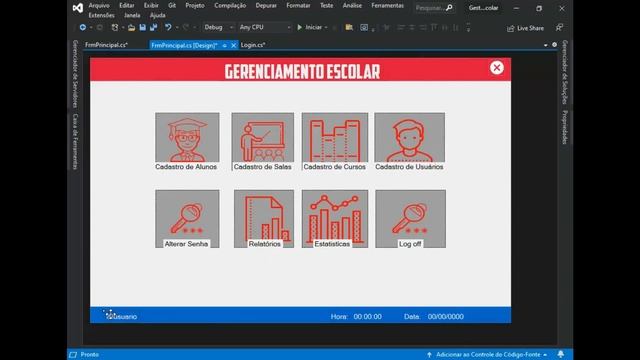Image resolution: width=640 pixels, height=360 pixels.
Task: Click the notifications bell icon
Action: pos(561,354)
